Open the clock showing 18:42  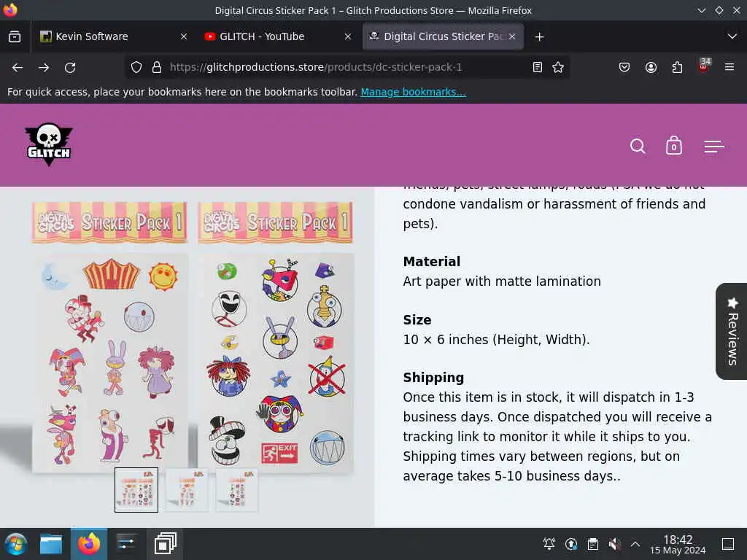coord(678,544)
